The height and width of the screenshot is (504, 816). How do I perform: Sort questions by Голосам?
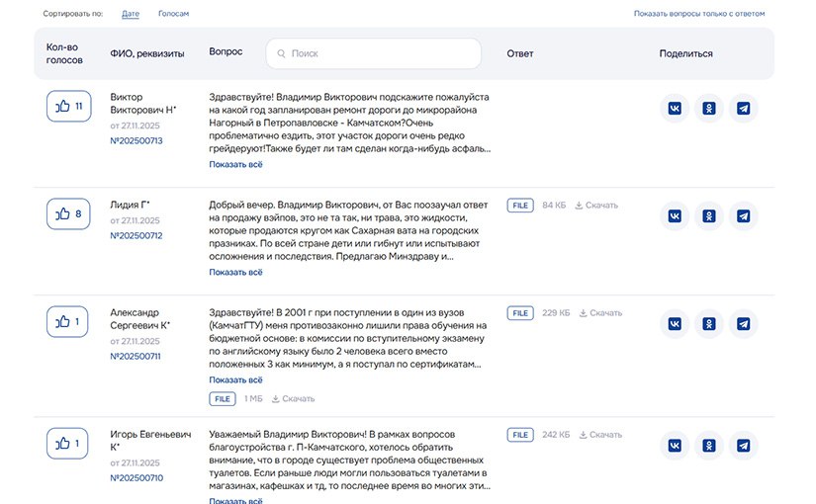point(173,14)
